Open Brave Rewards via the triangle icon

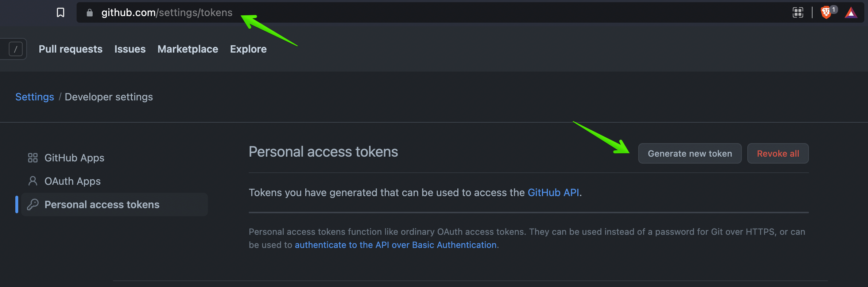tap(851, 12)
